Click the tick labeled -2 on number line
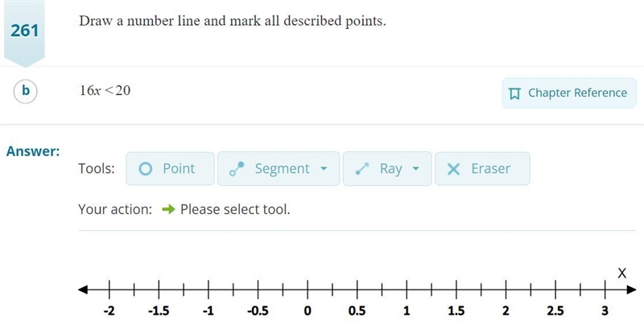Viewport: 644px width, 329px height. [x=109, y=290]
